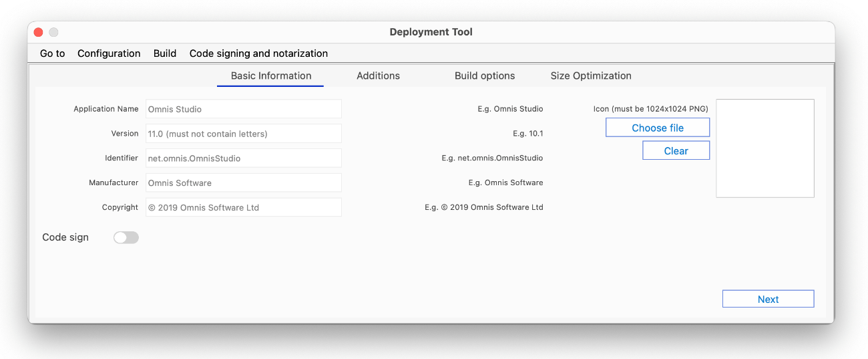This screenshot has width=868, height=359.
Task: Switch to the Basic Information tab
Action: click(x=271, y=76)
